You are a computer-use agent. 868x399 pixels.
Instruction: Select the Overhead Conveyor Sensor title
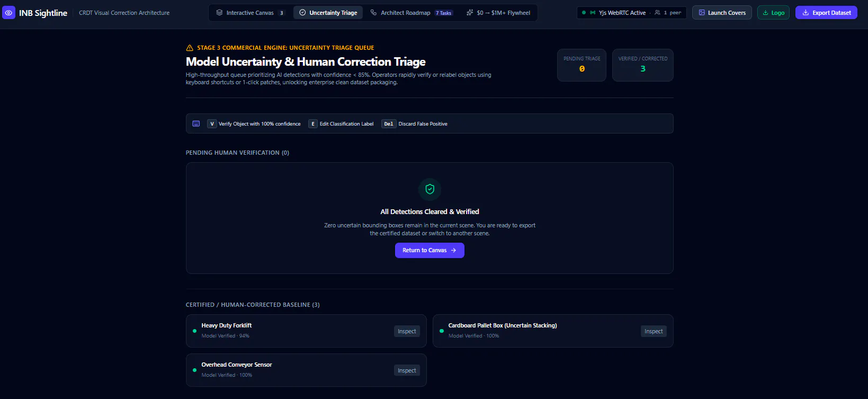[x=237, y=365]
